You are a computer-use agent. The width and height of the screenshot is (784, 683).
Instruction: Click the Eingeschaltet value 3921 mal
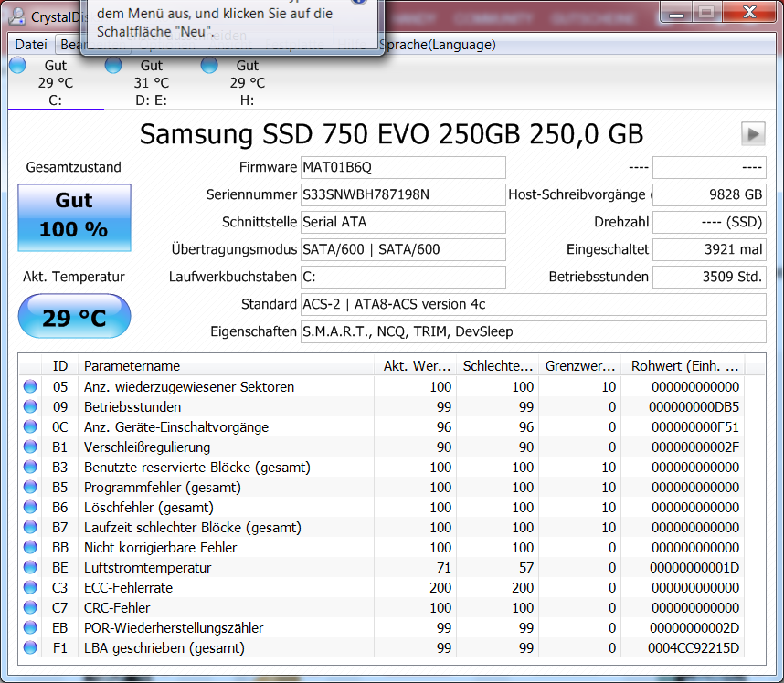pos(709,250)
